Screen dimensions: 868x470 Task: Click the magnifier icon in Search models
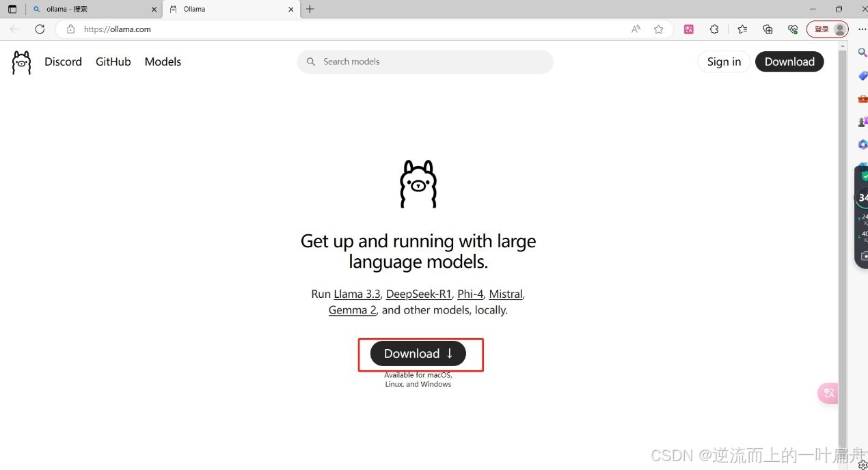click(x=311, y=61)
